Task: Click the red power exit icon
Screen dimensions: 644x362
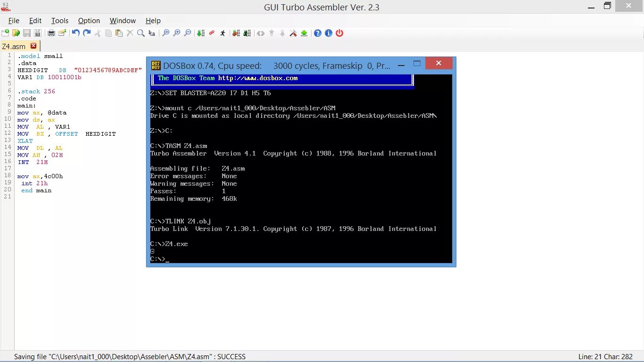Action: tap(339, 33)
